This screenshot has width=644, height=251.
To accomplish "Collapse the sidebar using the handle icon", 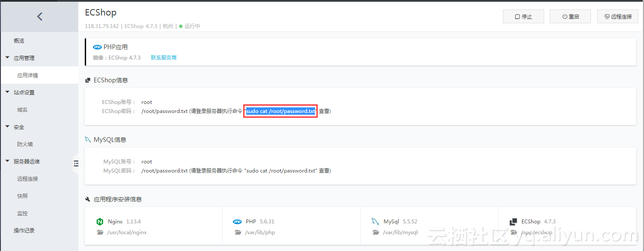I will 76,163.
